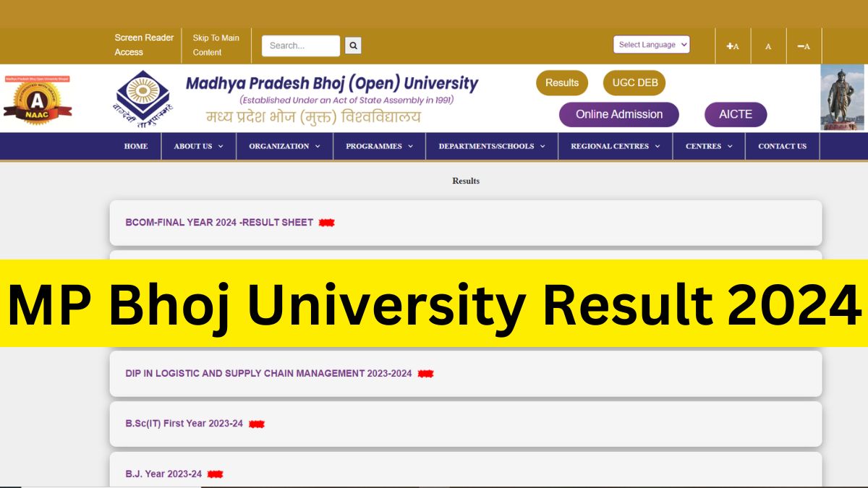Reset font size with plain A button
The height and width of the screenshot is (488, 868).
click(768, 46)
